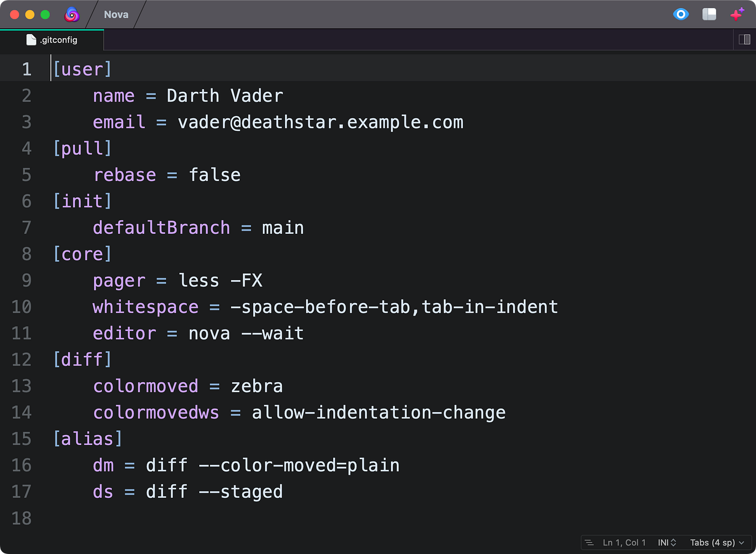Image resolution: width=756 pixels, height=554 pixels.
Task: Click the dm alias key
Action: coord(103,465)
